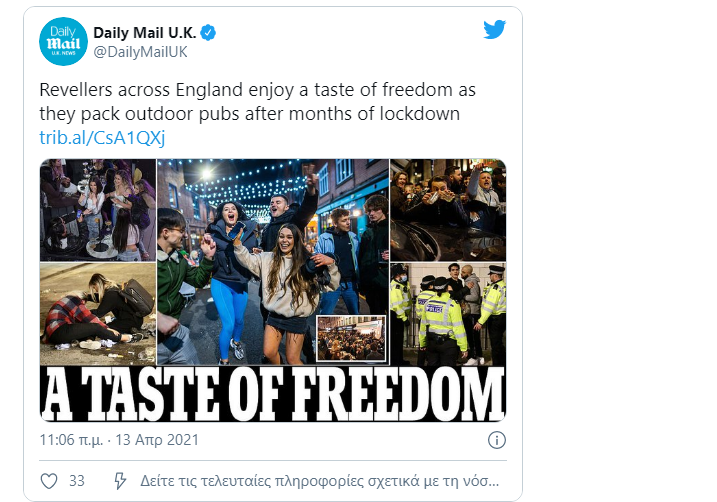Open the tweet info circle icon

pyautogui.click(x=497, y=440)
